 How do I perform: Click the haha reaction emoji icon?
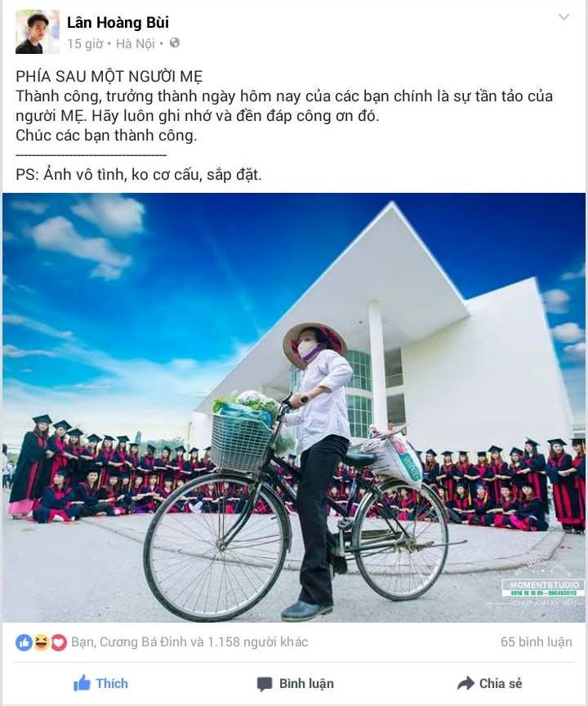42,642
